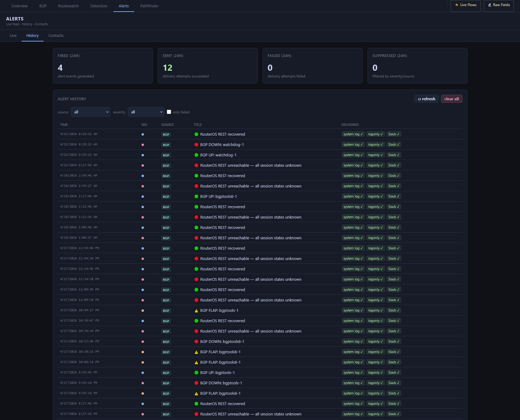The height and width of the screenshot is (420, 520).
Task: Click green status icon for BGP UP: bgptools6-1
Action: [196, 197]
